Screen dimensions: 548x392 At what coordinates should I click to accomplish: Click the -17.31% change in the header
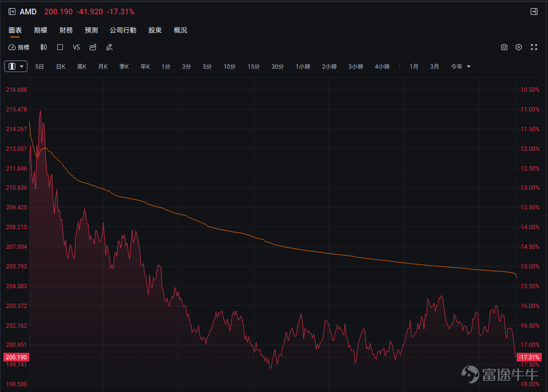coord(121,12)
